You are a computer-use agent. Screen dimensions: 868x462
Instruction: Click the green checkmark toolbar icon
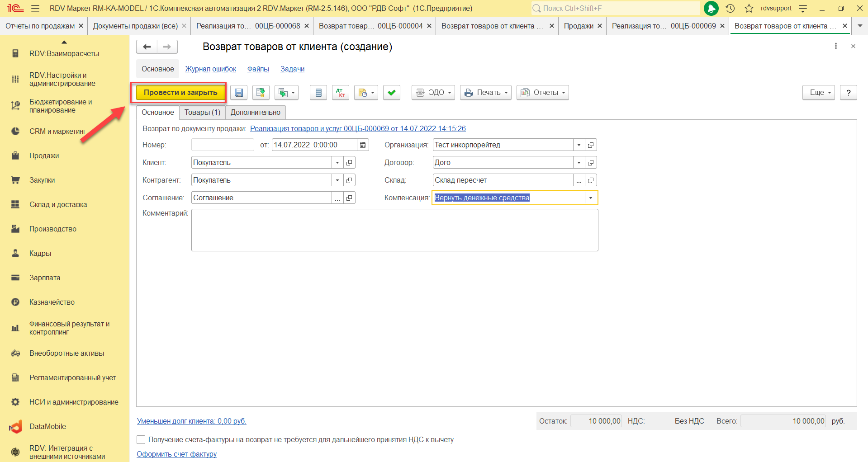pyautogui.click(x=391, y=93)
